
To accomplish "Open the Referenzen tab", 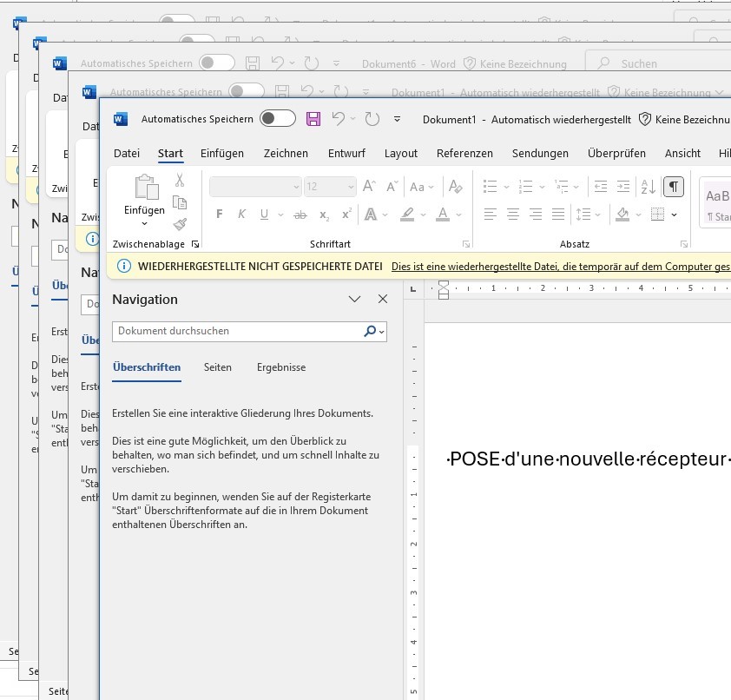I will (x=464, y=154).
